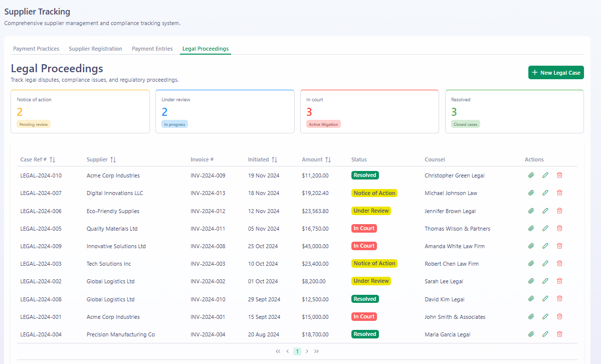
Task: Delete case LEGAL-2024-006
Action: pyautogui.click(x=559, y=211)
